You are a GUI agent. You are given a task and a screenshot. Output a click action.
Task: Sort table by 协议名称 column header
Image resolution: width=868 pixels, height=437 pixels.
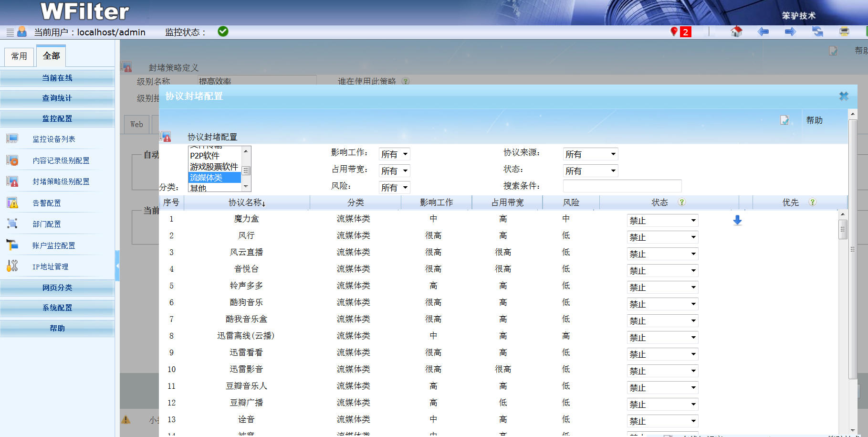247,203
